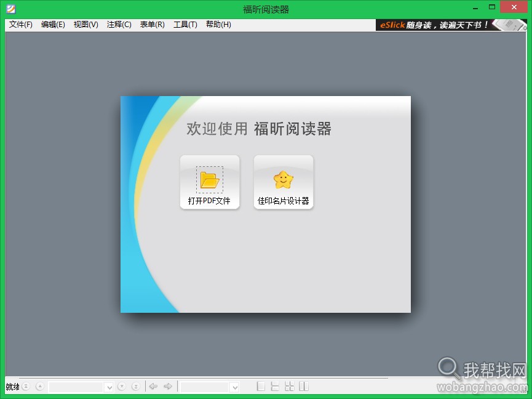Go to last page in status bar
The width and height of the screenshot is (532, 399).
coord(136,386)
